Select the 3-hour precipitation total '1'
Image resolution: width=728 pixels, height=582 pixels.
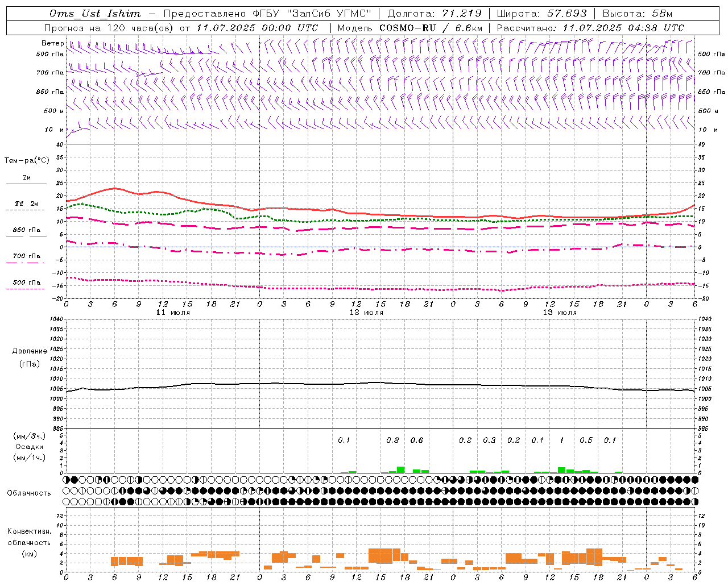pyautogui.click(x=562, y=440)
